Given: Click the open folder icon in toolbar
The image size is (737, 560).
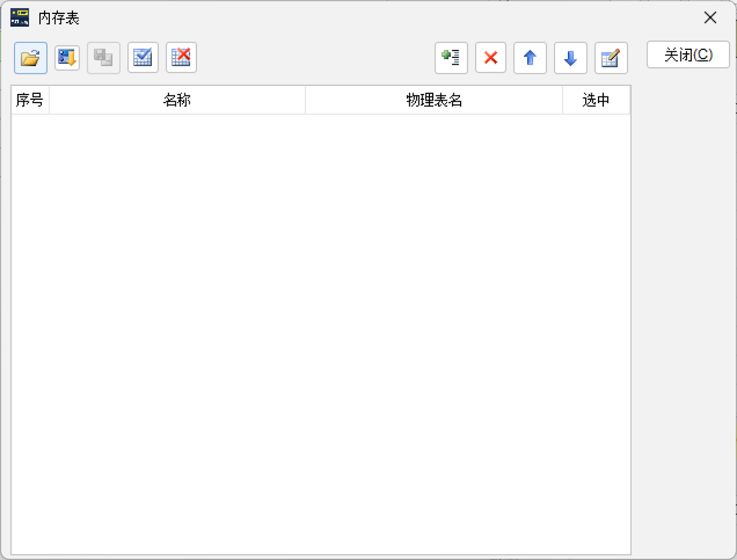Looking at the screenshot, I should 31,58.
